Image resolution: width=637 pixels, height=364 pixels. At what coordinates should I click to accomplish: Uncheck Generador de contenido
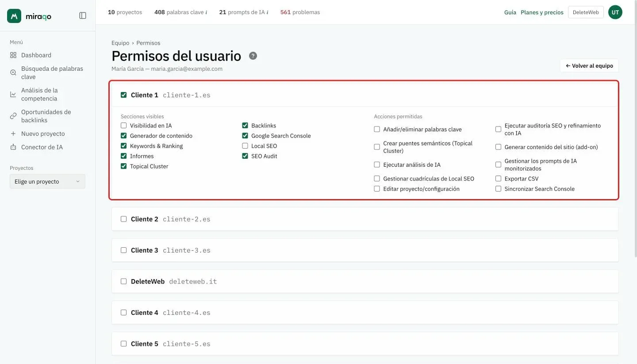tap(123, 136)
